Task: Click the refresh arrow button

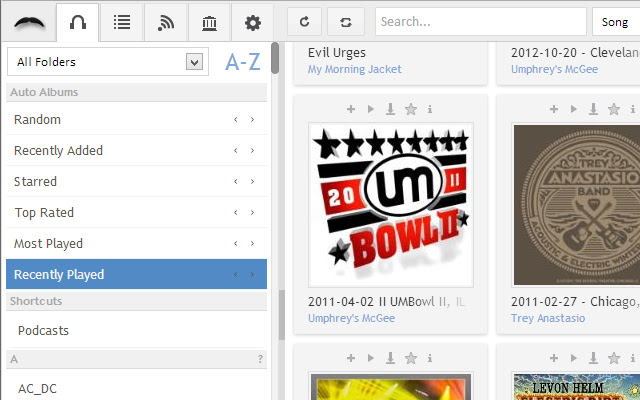Action: point(304,22)
